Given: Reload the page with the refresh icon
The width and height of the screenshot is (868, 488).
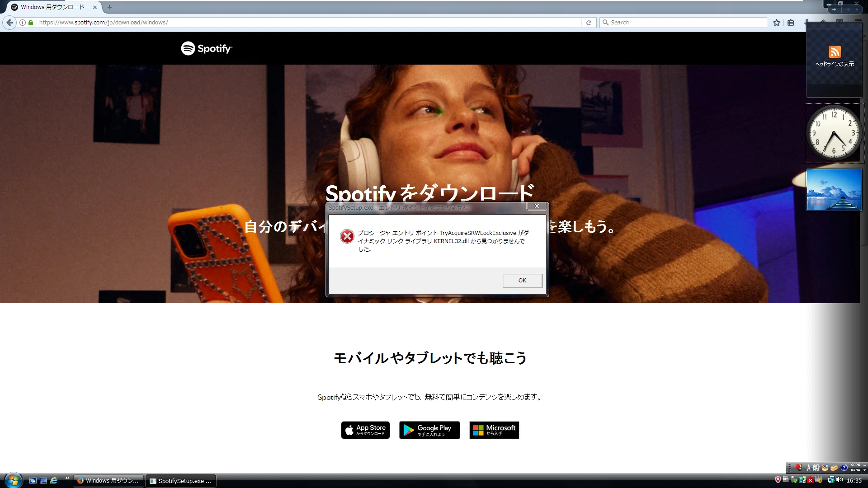Looking at the screenshot, I should [x=589, y=22].
